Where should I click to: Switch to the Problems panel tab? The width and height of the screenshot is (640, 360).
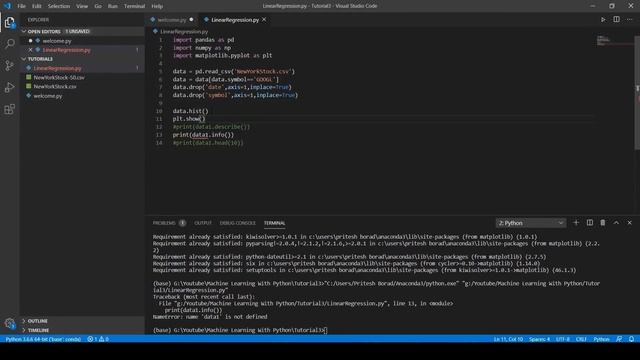tap(164, 223)
